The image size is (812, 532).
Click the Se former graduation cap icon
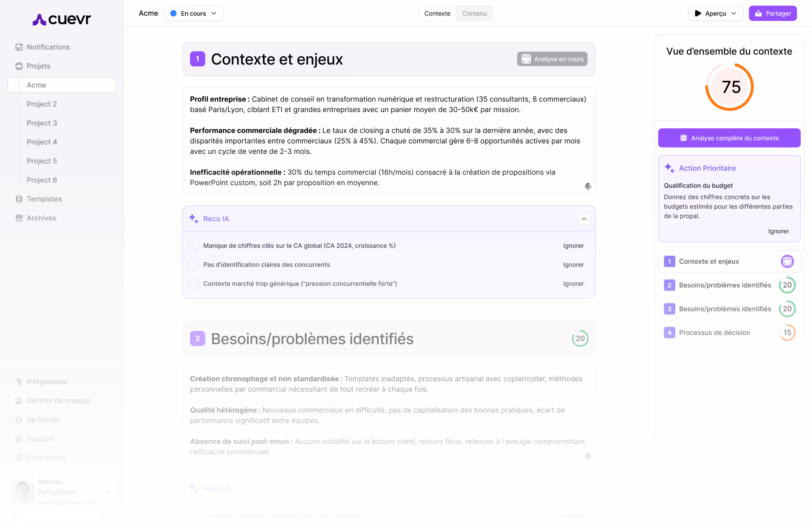click(19, 420)
